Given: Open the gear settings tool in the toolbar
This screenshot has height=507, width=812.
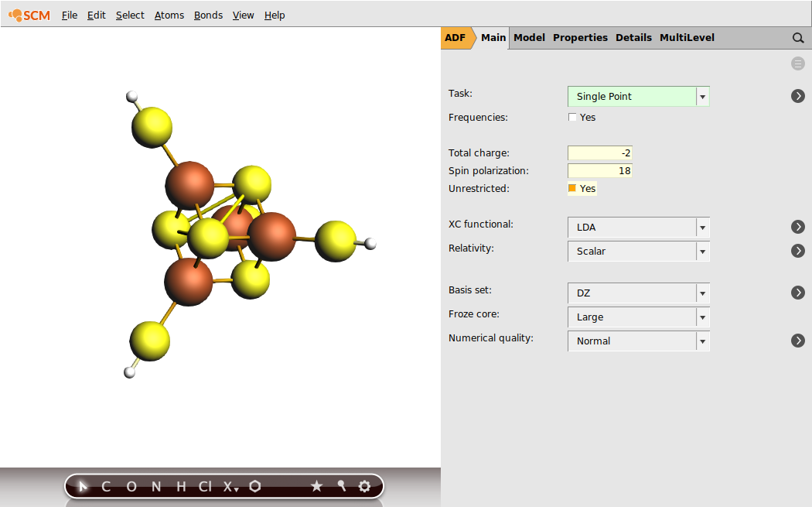Looking at the screenshot, I should pyautogui.click(x=363, y=486).
